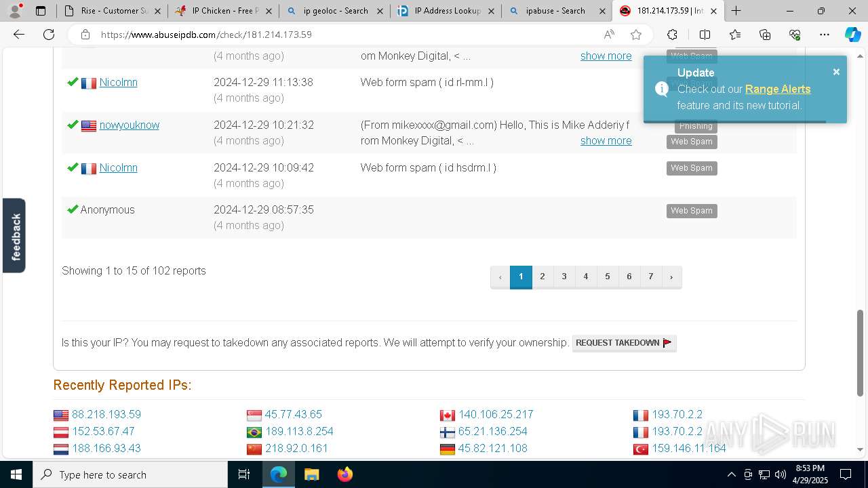Go to reports page 3

click(564, 277)
